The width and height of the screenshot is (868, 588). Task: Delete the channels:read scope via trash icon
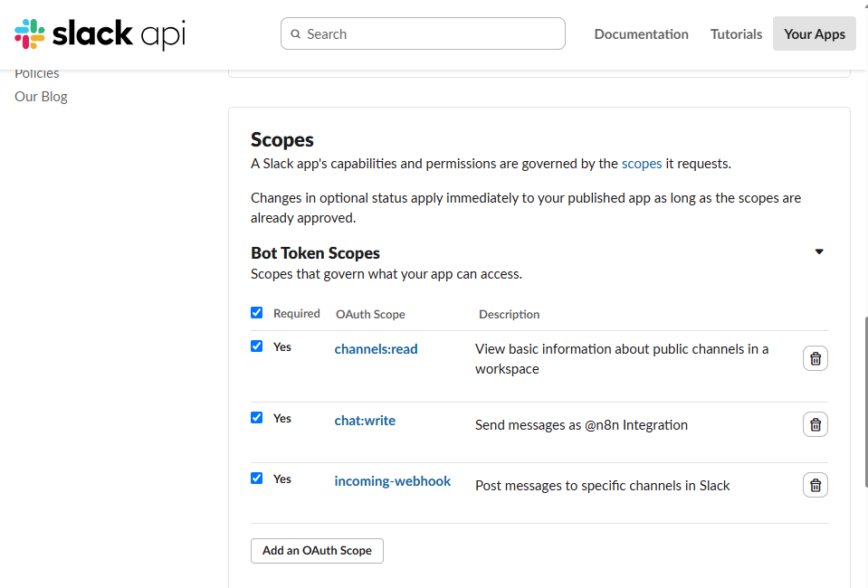pyautogui.click(x=815, y=358)
